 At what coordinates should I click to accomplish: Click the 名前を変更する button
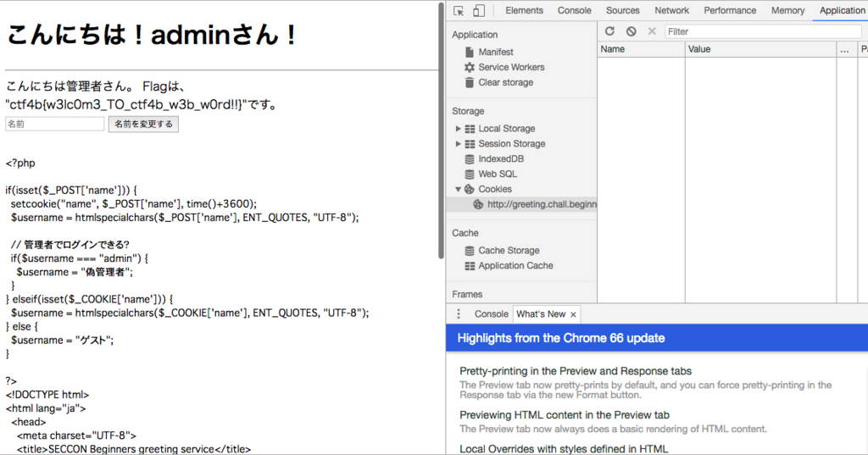click(143, 124)
